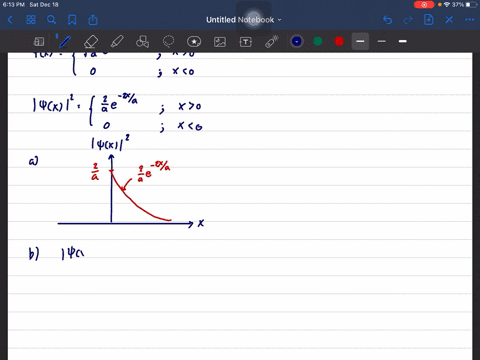
Task: Select the Text box tool
Action: coord(246,42)
